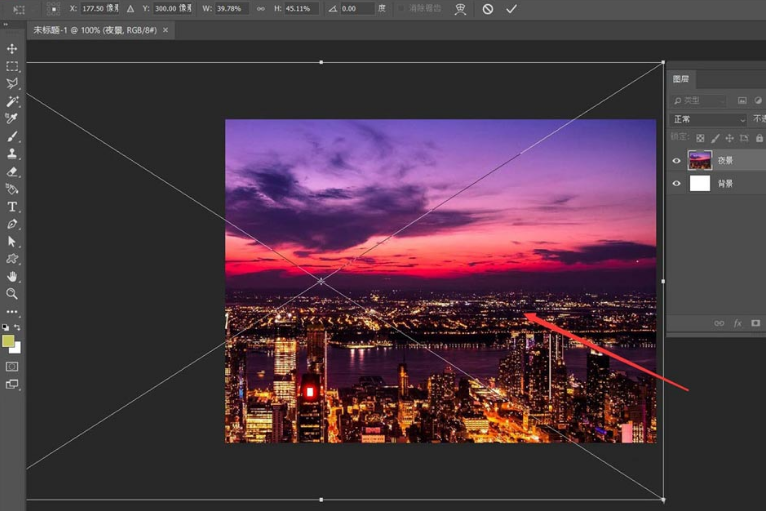Image resolution: width=766 pixels, height=511 pixels.
Task: Select the Horizontal Type tool
Action: (12, 207)
